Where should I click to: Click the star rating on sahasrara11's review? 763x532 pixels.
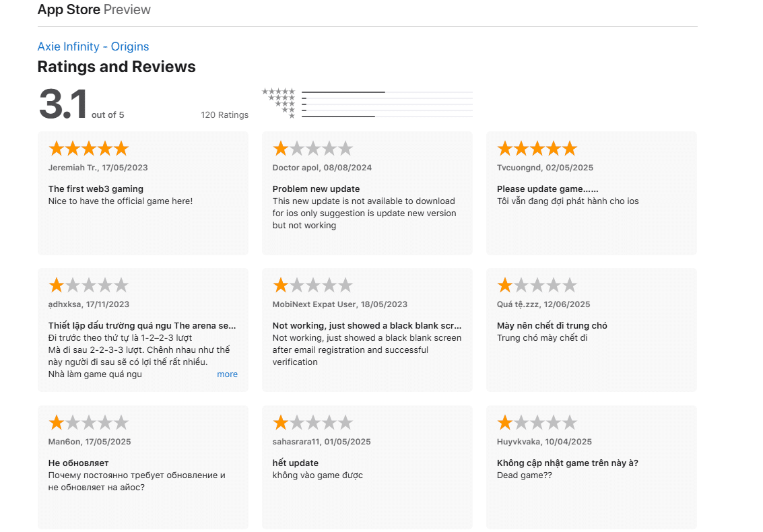(312, 422)
